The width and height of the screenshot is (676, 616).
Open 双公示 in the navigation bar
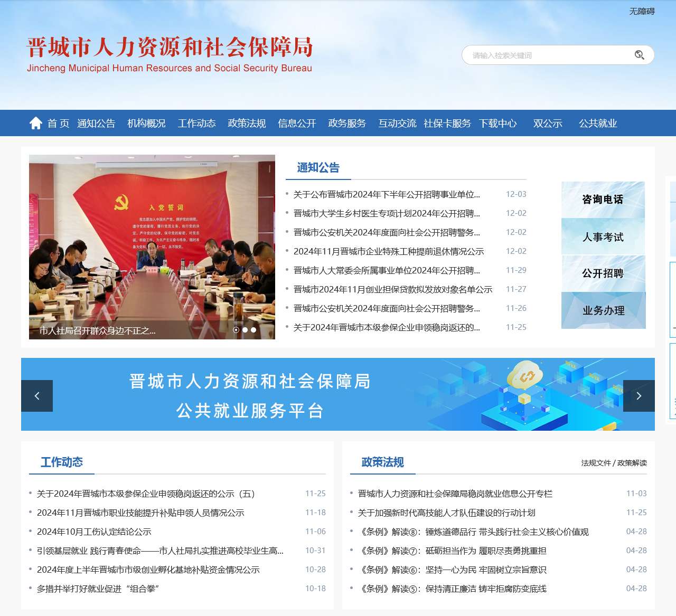548,123
